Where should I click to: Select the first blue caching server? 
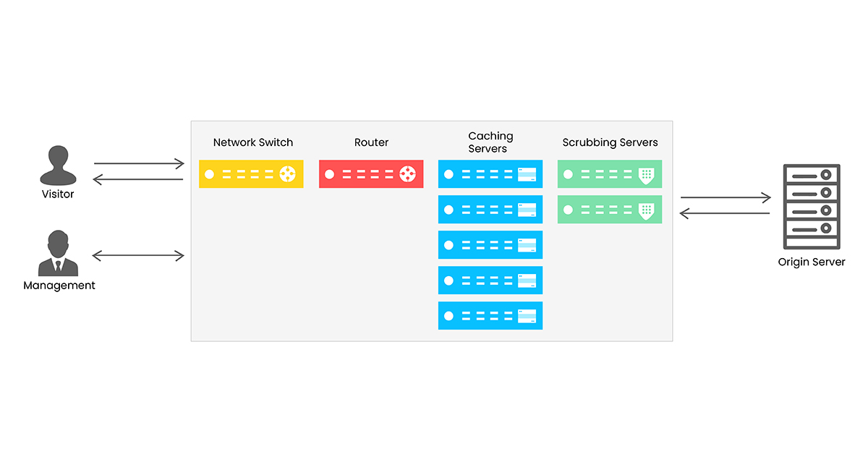pyautogui.click(x=490, y=174)
